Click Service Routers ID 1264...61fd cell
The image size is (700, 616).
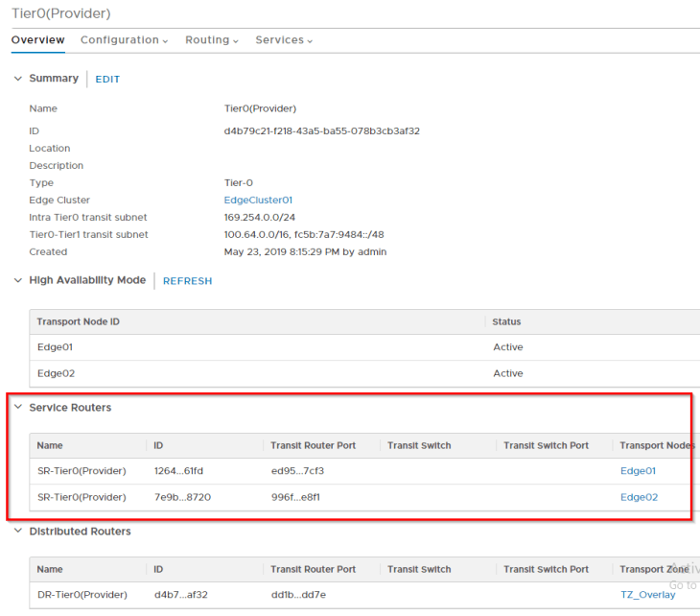(178, 471)
